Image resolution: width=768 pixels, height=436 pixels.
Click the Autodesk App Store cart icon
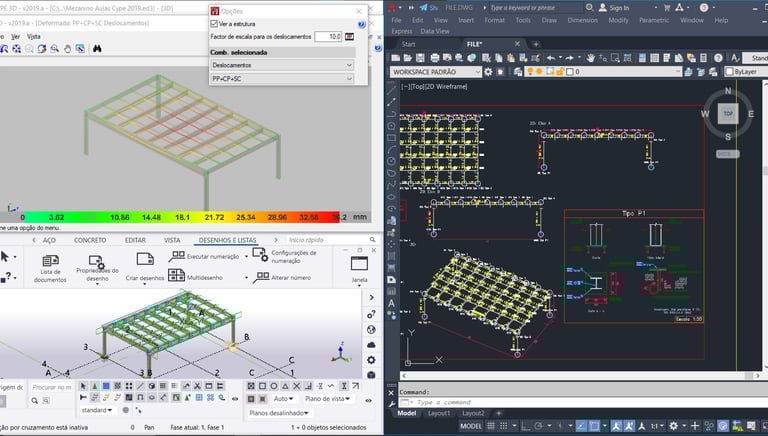[x=667, y=7]
